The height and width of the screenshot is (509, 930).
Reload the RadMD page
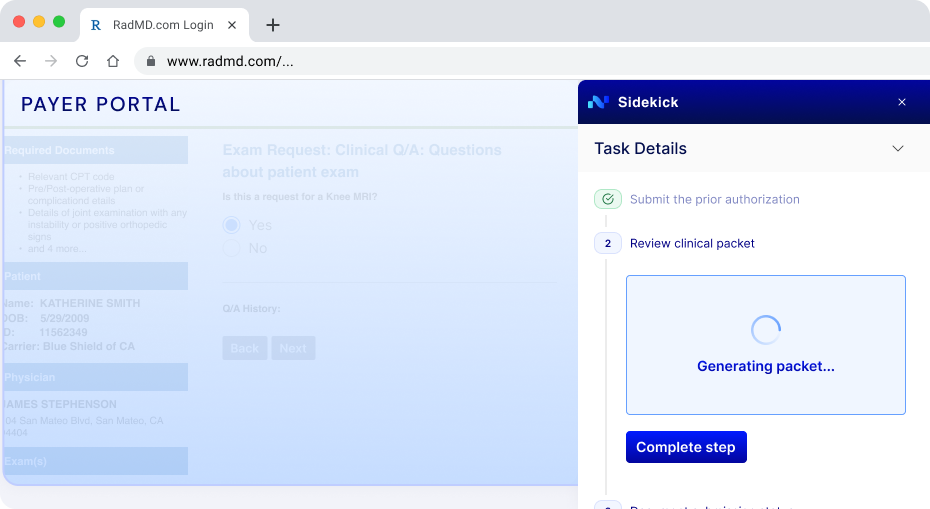click(x=82, y=61)
